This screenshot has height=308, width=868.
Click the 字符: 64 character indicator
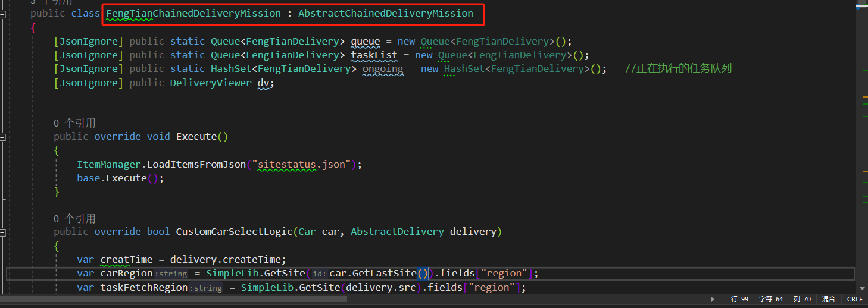click(771, 299)
